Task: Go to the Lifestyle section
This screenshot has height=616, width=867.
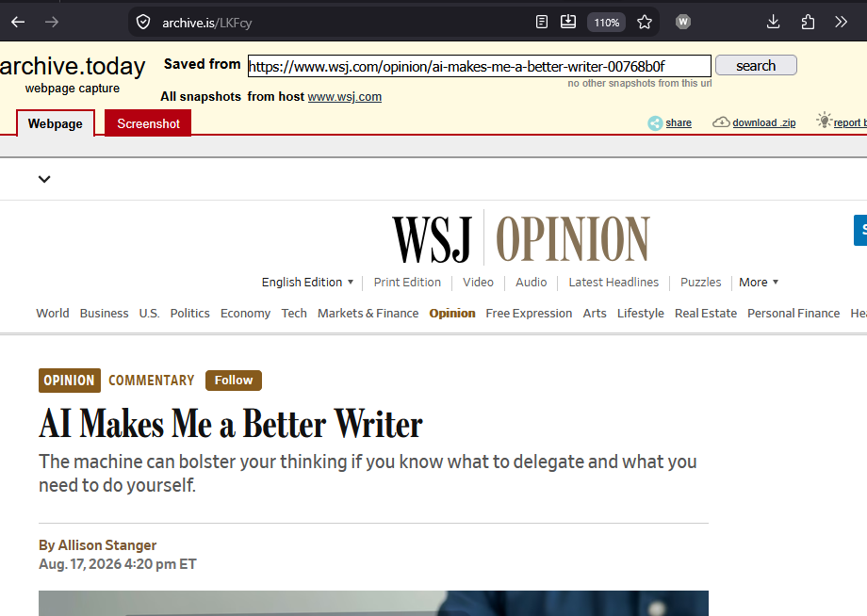Action: point(640,314)
